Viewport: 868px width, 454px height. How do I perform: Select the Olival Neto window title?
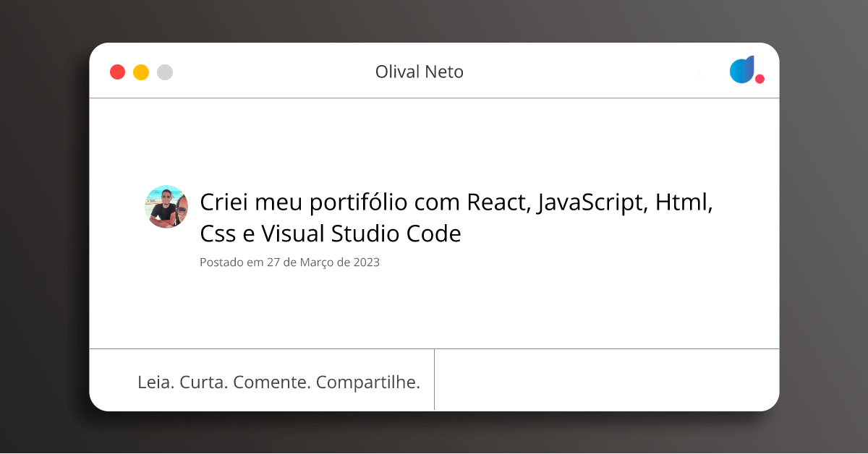coord(419,72)
